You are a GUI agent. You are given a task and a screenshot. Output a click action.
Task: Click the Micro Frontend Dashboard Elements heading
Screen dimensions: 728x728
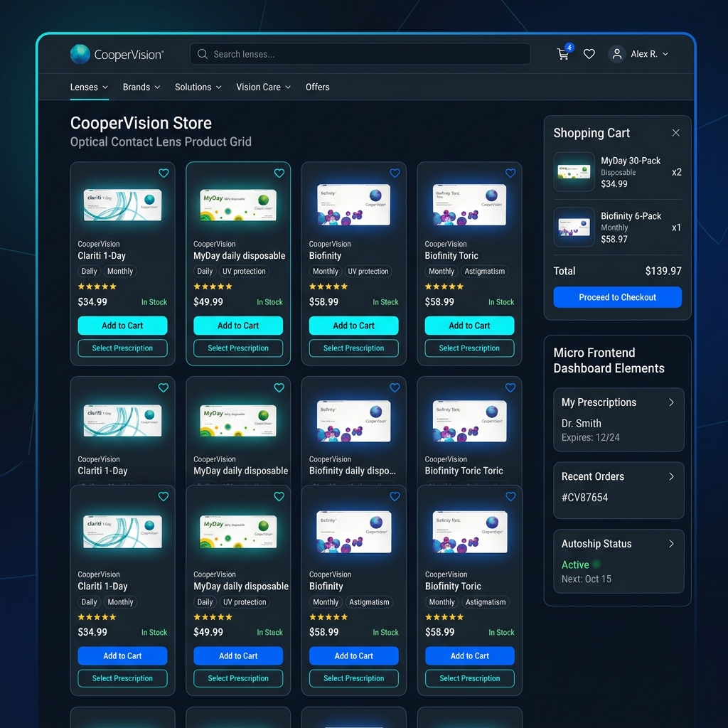(x=609, y=360)
